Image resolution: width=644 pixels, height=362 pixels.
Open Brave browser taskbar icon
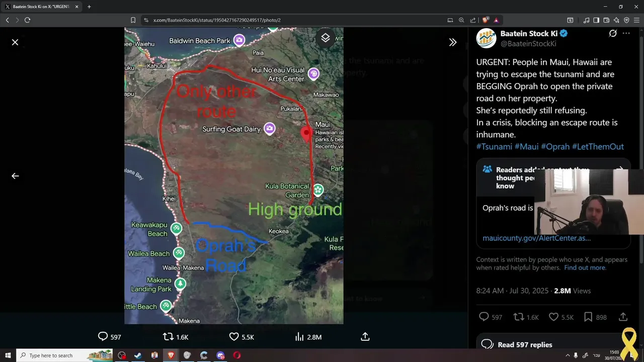(x=171, y=355)
